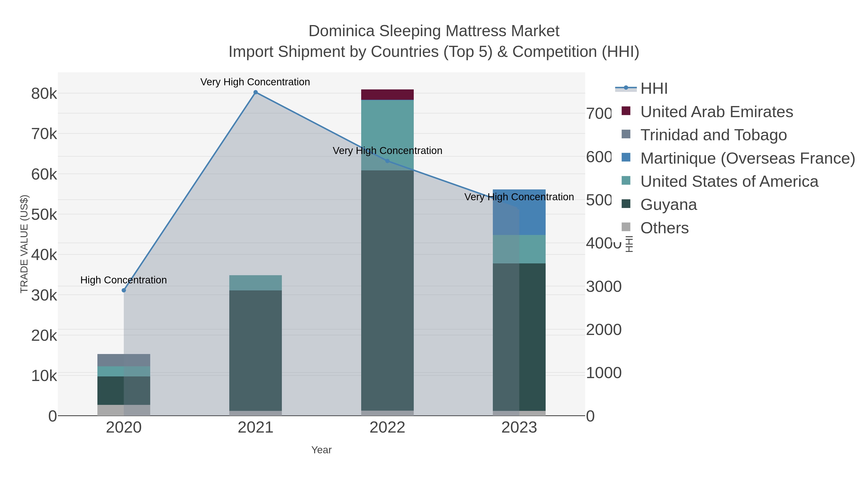This screenshot has height=488, width=868.
Task: Click the 'TRADE VALUE (US$)' axis title
Action: click(24, 244)
